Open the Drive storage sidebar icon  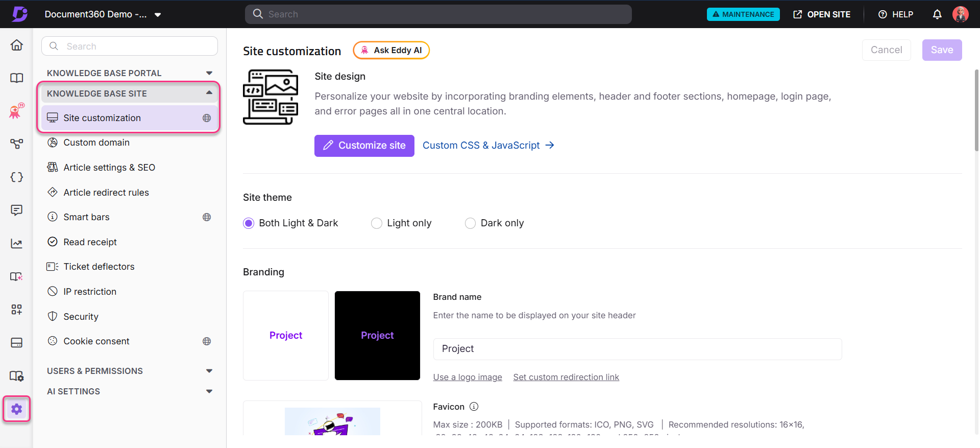(17, 342)
